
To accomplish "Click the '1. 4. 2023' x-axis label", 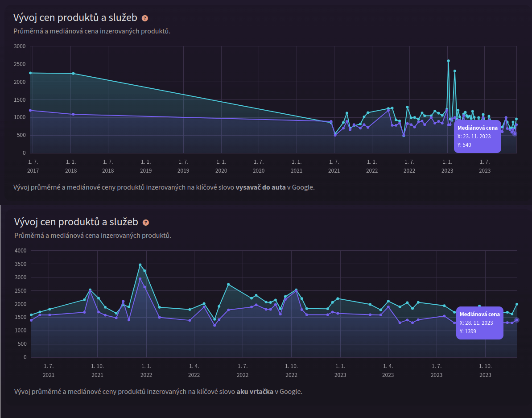I will click(x=388, y=371).
